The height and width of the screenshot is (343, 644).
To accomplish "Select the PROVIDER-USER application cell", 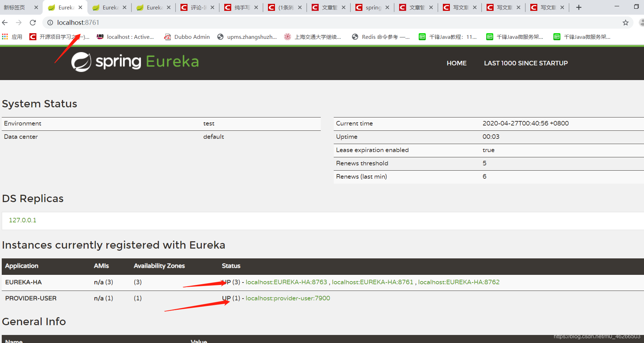I will (31, 298).
